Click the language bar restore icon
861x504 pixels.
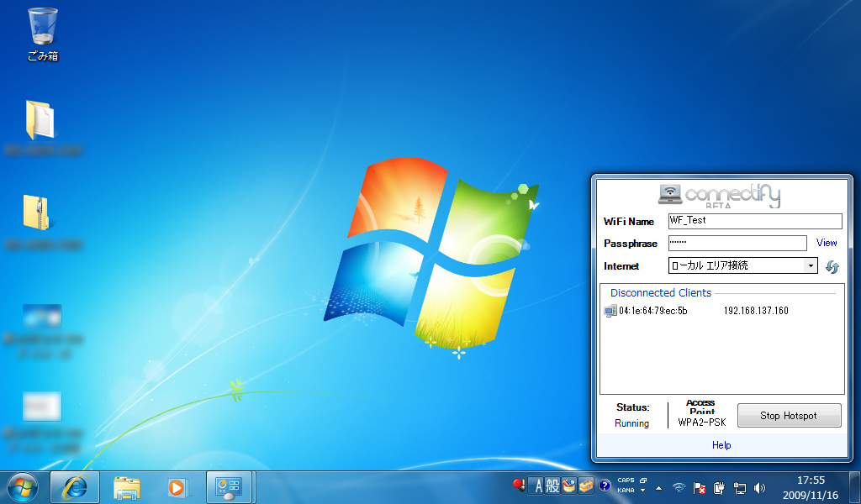tap(643, 480)
